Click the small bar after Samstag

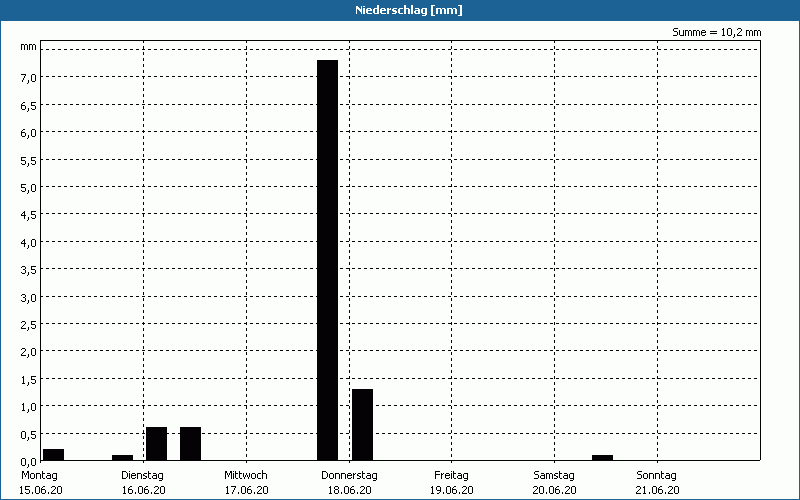click(603, 458)
